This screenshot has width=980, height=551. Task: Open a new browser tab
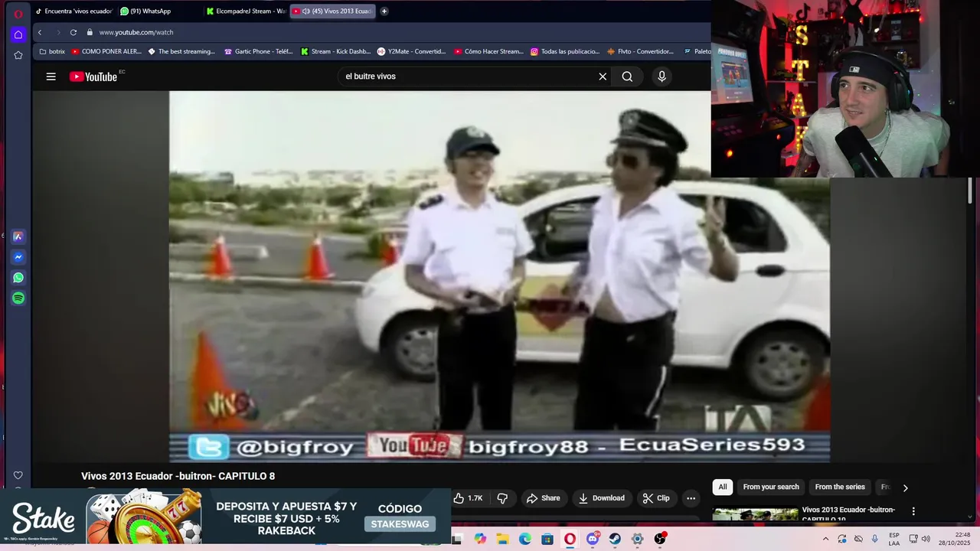(x=384, y=11)
